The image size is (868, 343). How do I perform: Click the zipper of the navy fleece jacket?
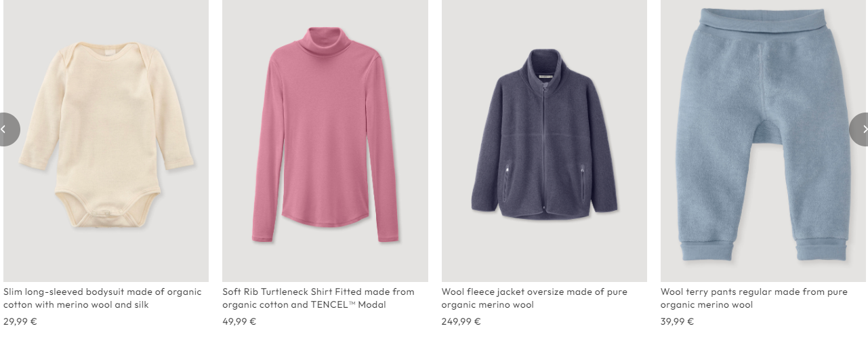(544, 149)
